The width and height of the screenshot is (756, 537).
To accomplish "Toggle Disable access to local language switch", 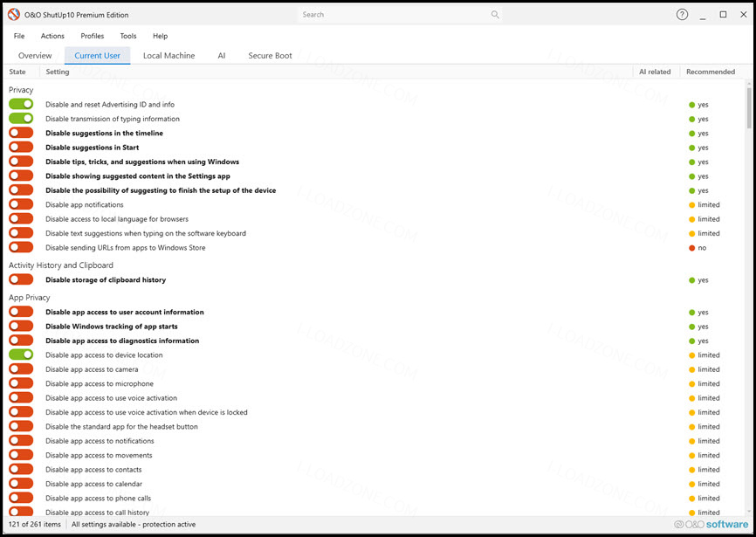I will click(21, 219).
